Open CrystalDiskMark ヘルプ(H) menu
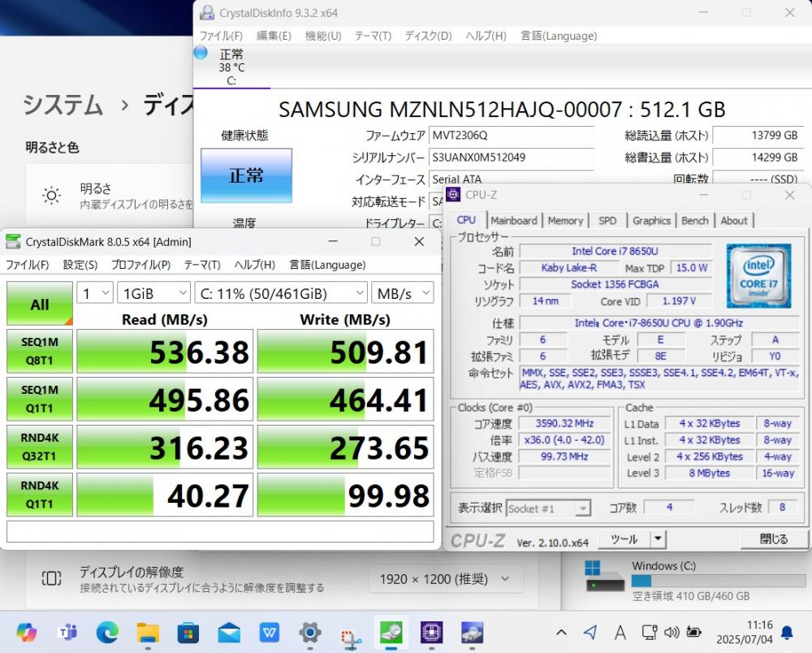This screenshot has height=653, width=812. click(255, 265)
